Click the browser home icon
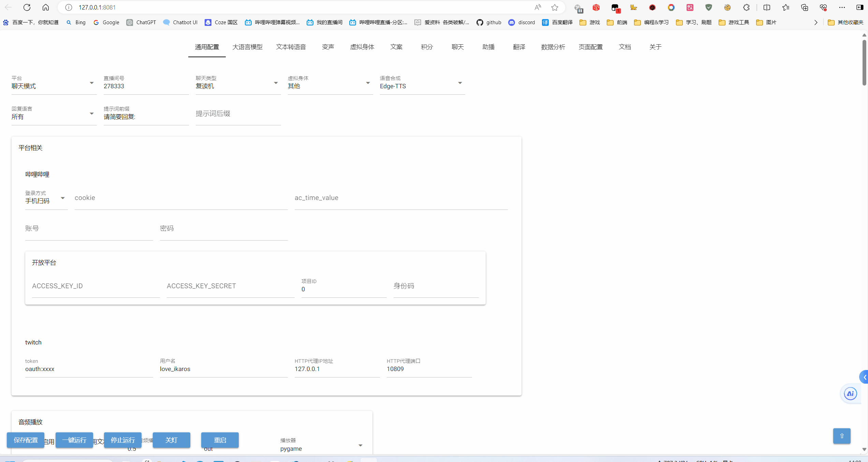 coord(46,7)
